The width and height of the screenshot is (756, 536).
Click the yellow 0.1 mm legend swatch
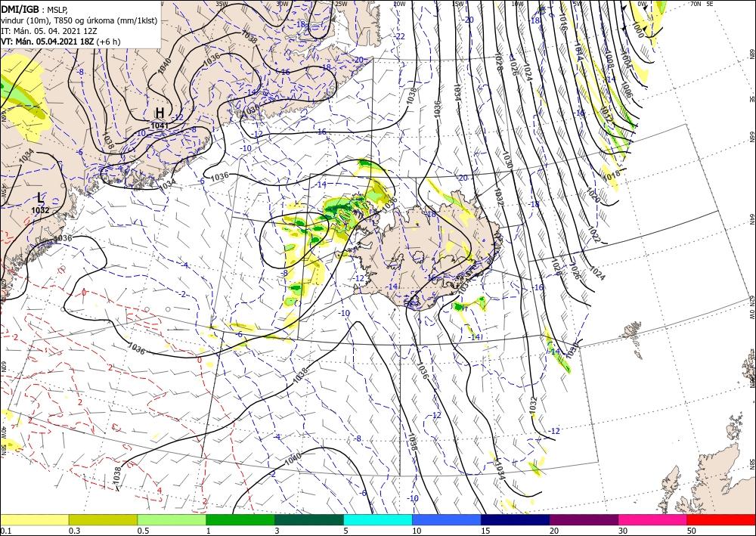[34, 519]
